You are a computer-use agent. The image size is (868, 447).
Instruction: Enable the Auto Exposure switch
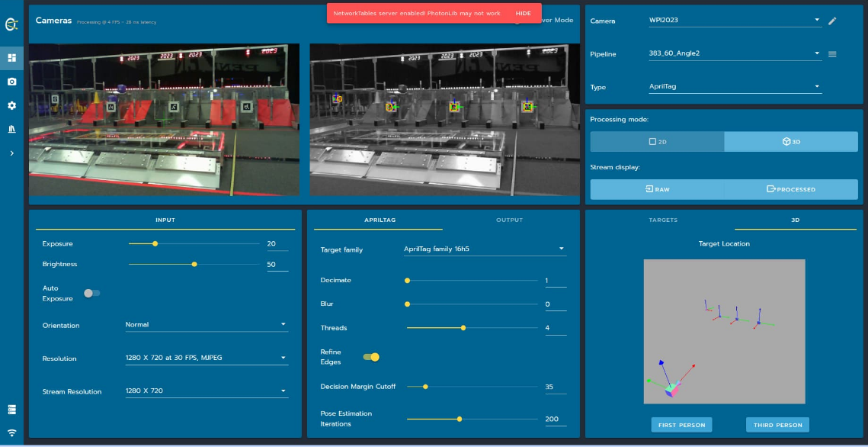[x=92, y=293]
